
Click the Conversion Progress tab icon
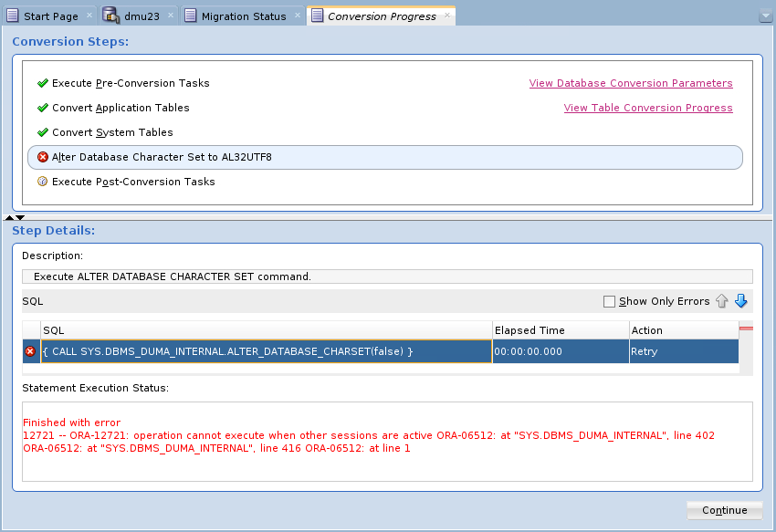pos(317,16)
